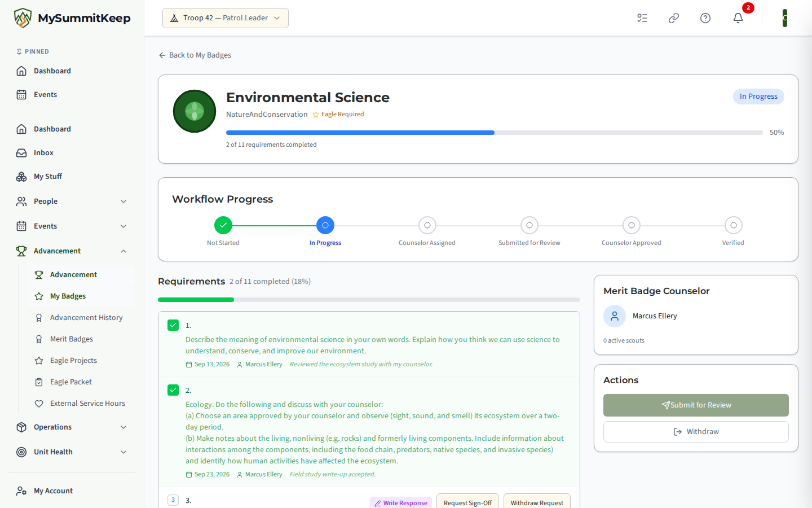Click Request Sign-Off button
This screenshot has width=812, height=508.
click(x=467, y=502)
